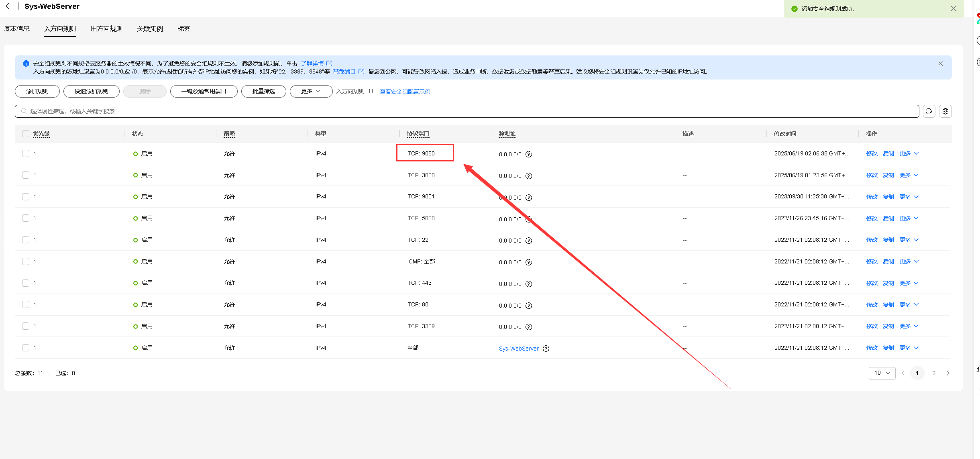The height and width of the screenshot is (459, 980).
Task: Click help icon beside Sys-WebServer source
Action: [546, 349]
